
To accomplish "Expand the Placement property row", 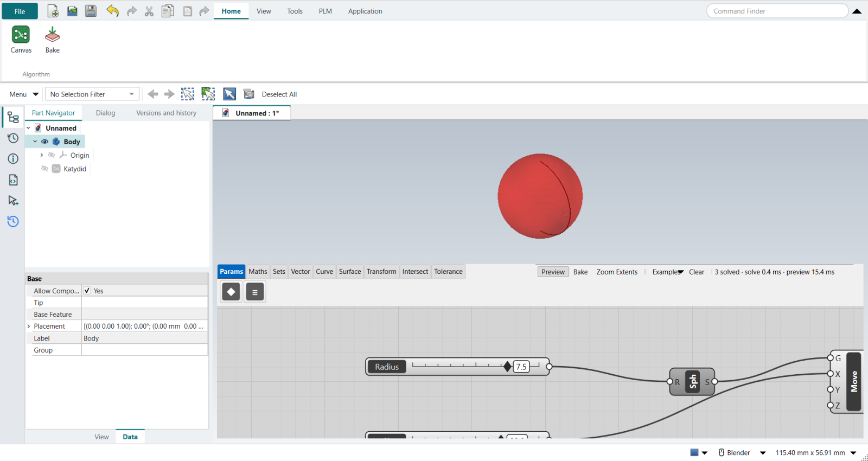I will (x=29, y=326).
